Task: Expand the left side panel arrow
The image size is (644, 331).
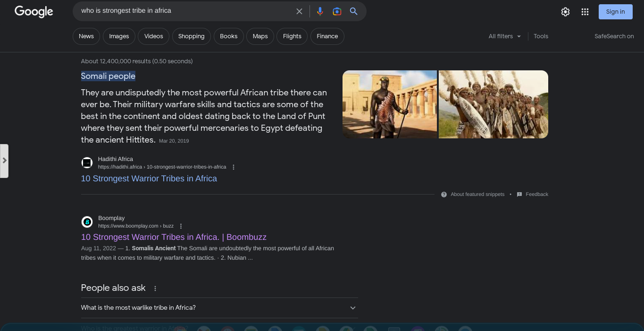Action: [4, 161]
